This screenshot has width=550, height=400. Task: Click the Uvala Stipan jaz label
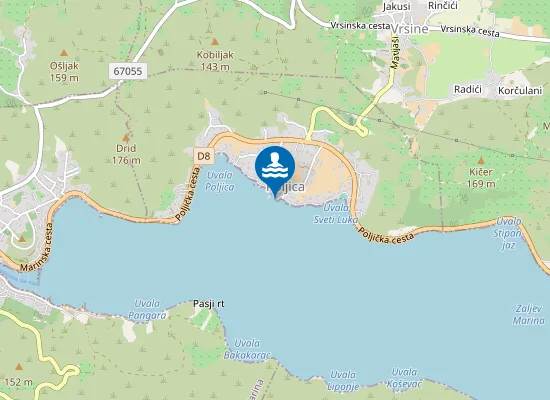click(x=508, y=233)
